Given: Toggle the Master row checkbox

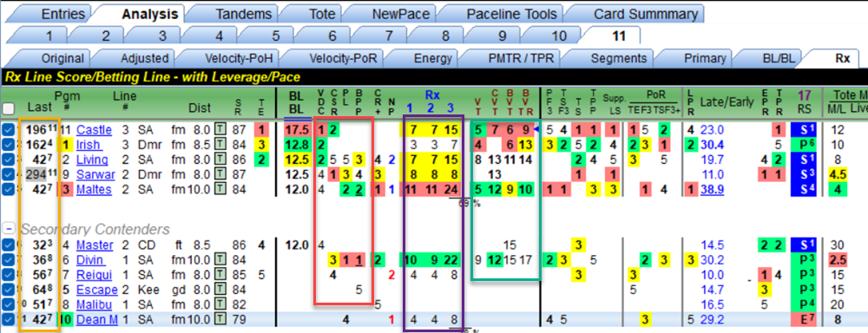Looking at the screenshot, I should tap(9, 245).
